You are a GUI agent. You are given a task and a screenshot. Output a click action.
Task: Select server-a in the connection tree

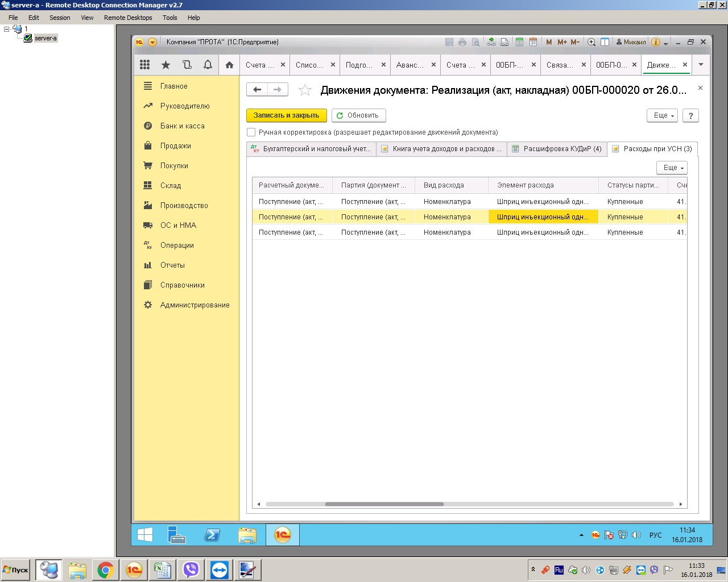click(45, 38)
